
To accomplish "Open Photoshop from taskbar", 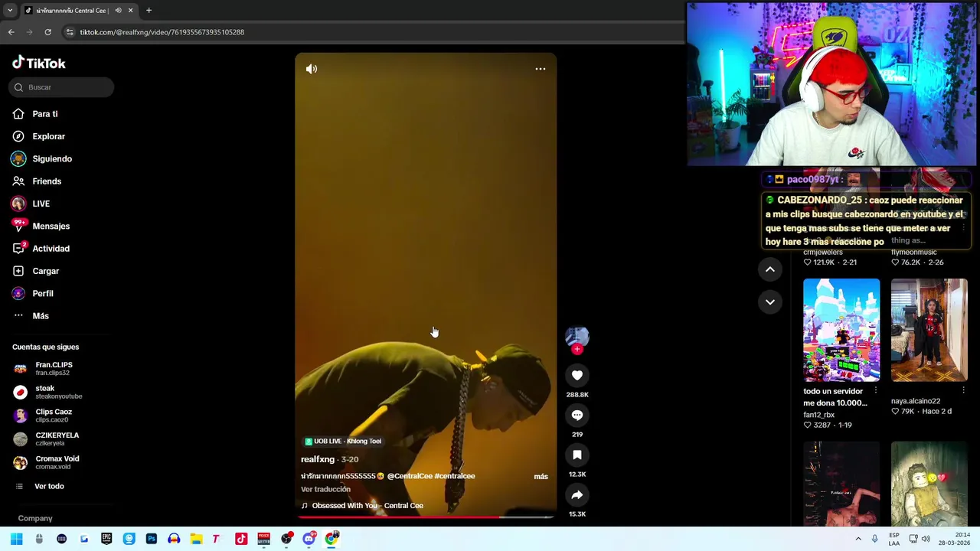I will [x=152, y=539].
